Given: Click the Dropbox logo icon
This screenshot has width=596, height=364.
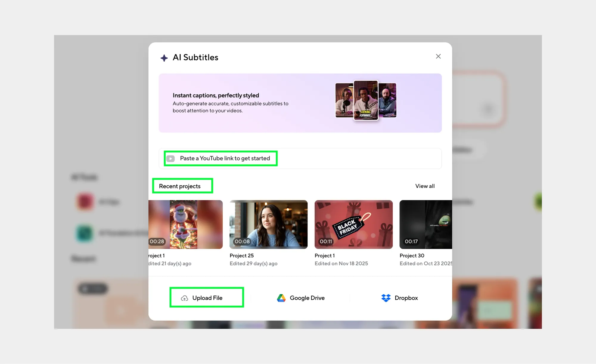Looking at the screenshot, I should pyautogui.click(x=386, y=298).
